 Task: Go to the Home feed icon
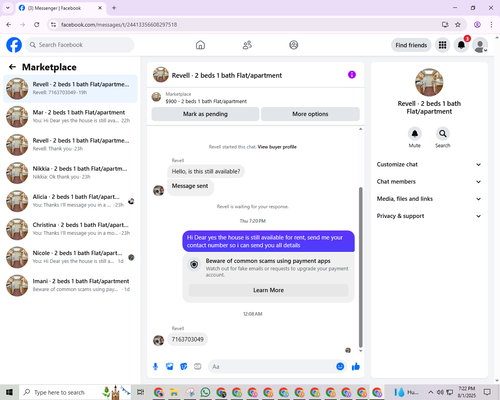[x=200, y=45]
